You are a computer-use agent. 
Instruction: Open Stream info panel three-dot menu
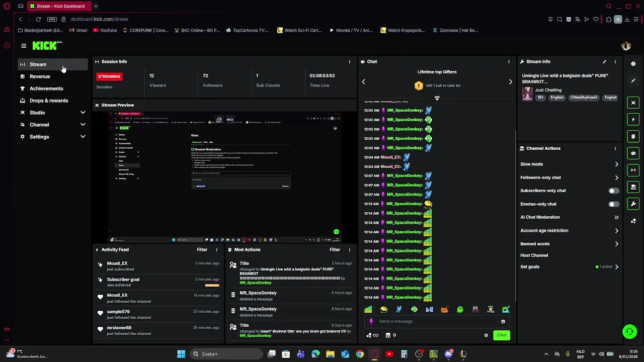[x=615, y=62]
